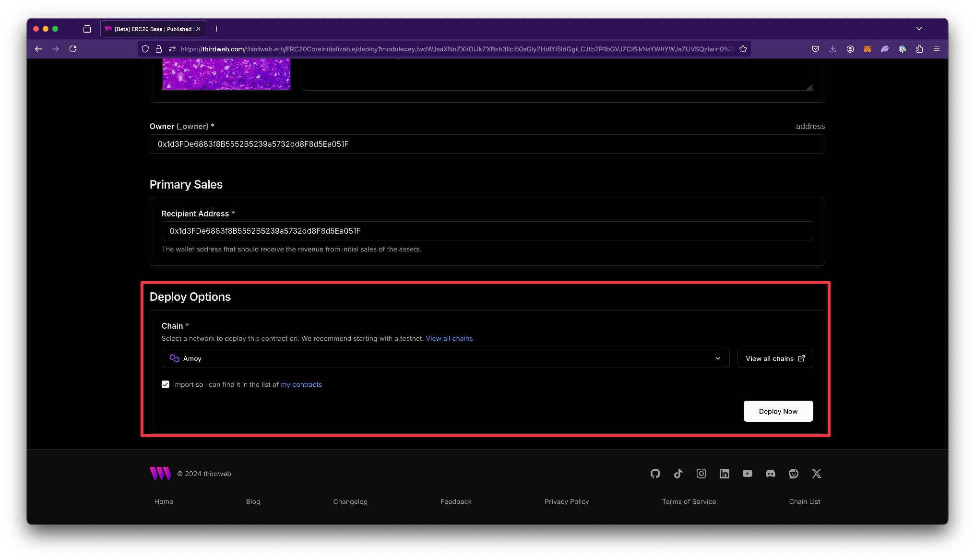Screen dimensions: 975x560
Task: Open LinkedIn link in footer
Action: [724, 474]
